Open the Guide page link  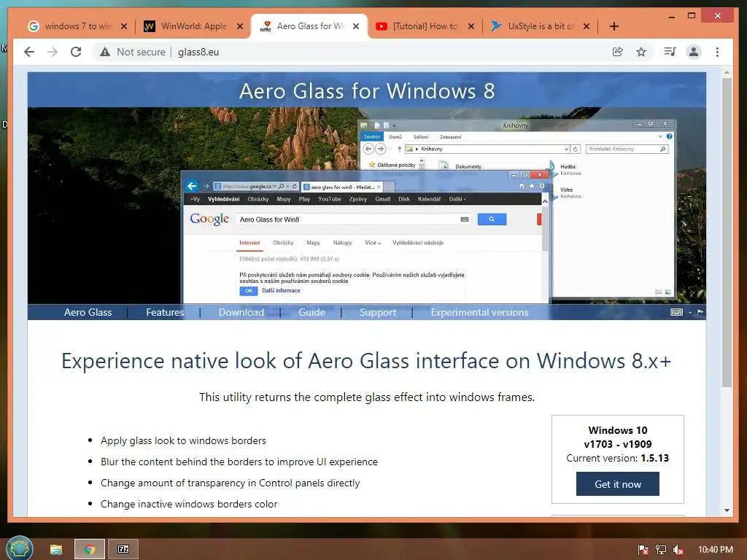[x=311, y=312]
